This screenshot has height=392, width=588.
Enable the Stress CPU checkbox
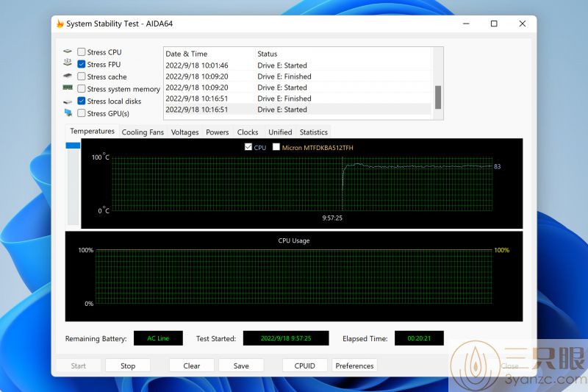coord(82,51)
